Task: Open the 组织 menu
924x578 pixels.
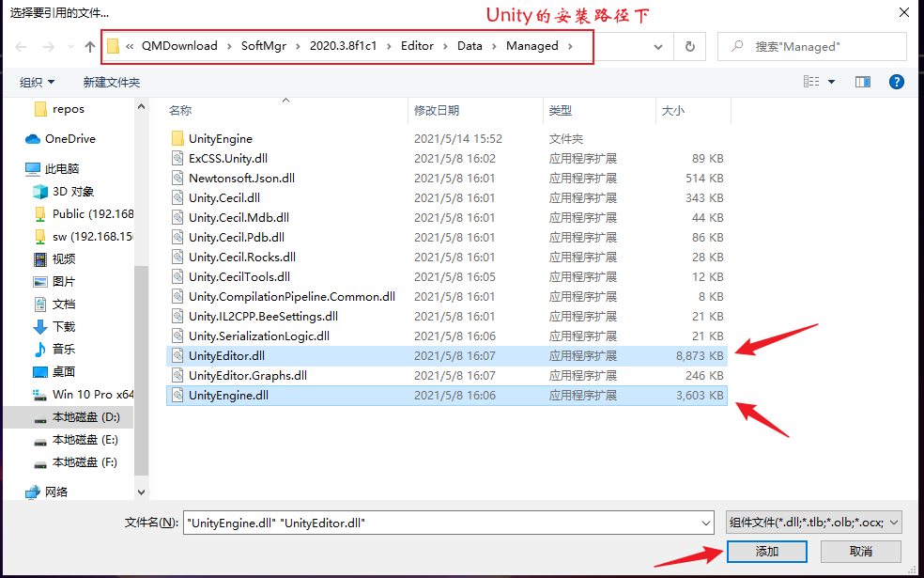Action: [38, 82]
